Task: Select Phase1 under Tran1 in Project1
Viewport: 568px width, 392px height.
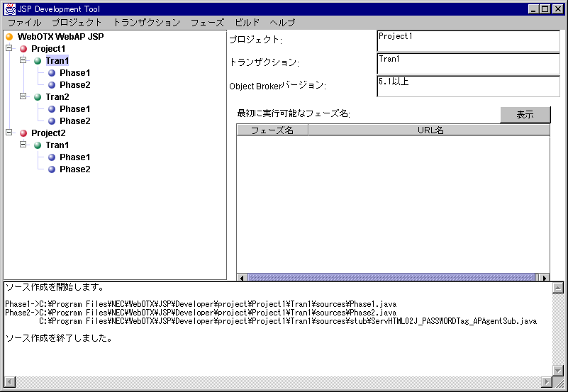Action: [74, 73]
